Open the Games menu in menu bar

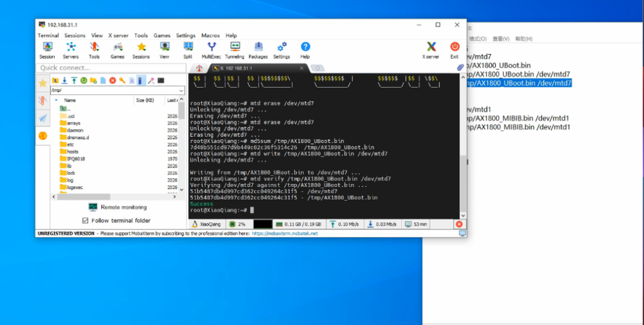coord(162,35)
